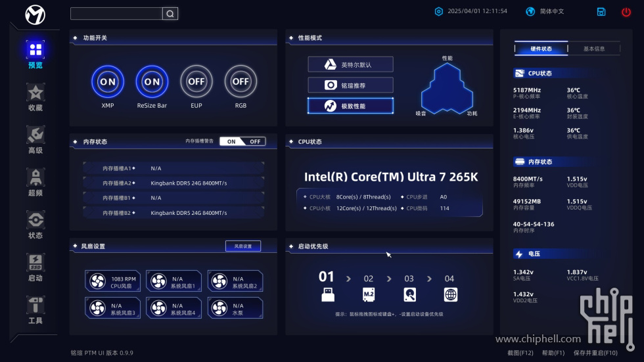This screenshot has height=362, width=644.
Task: Click the 1.837v VCC1.8V voltage value
Action: [577, 272]
